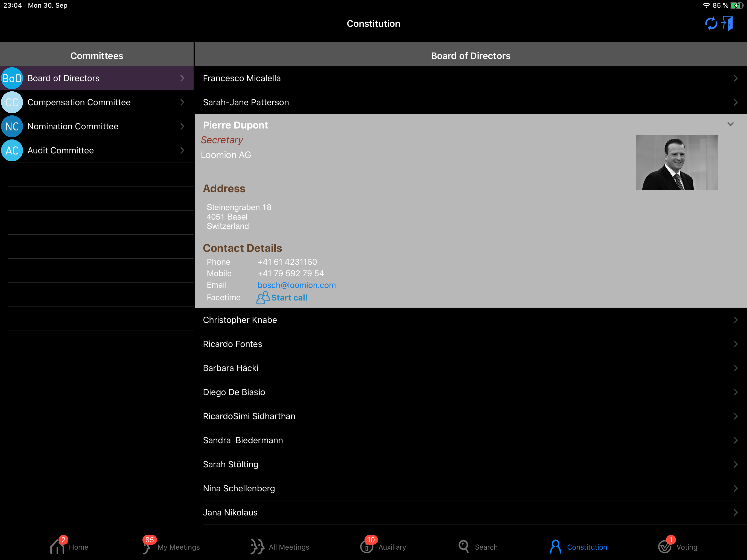Tap the Facetime people icon
Viewport: 747px width, 560px height.
click(263, 297)
